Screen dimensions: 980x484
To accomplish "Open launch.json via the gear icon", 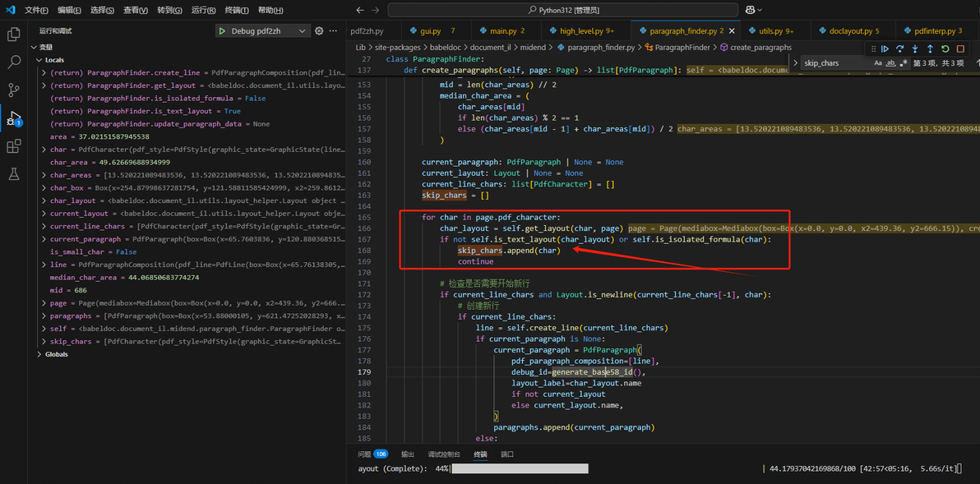I will point(319,31).
